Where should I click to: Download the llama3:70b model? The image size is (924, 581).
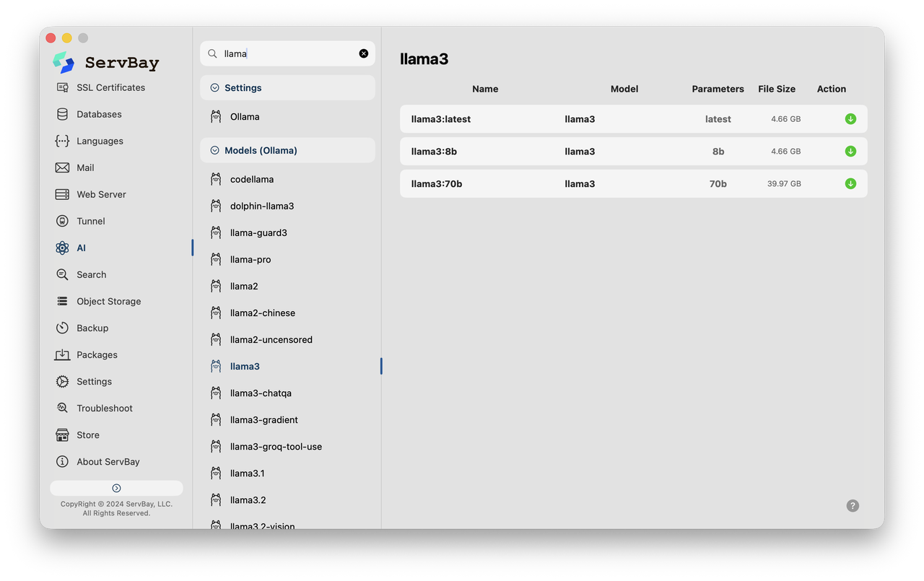click(x=850, y=183)
